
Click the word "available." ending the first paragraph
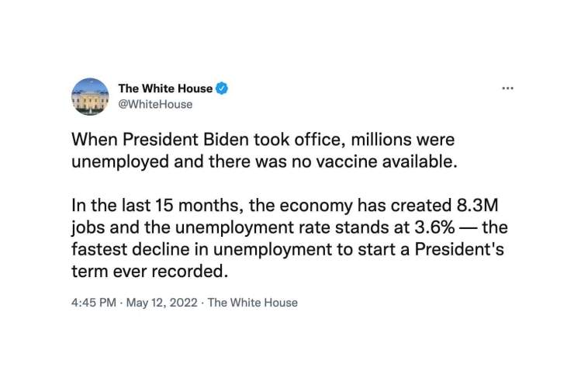click(420, 161)
